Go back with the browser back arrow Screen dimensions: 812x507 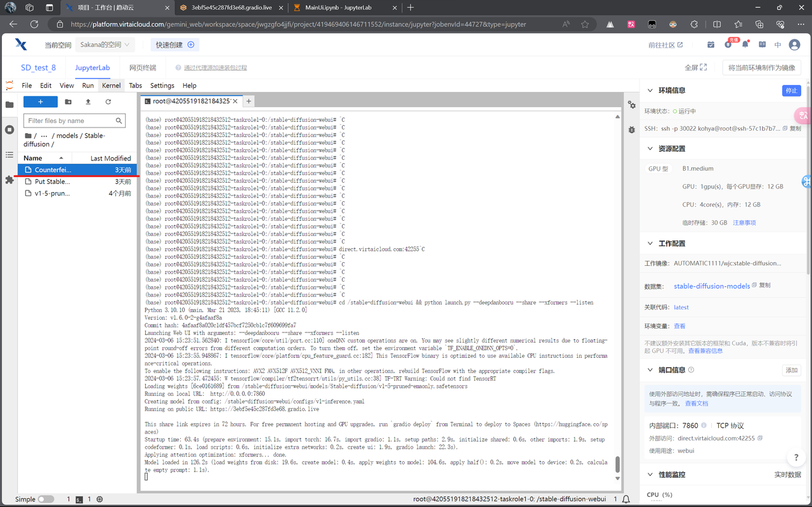[x=13, y=24]
